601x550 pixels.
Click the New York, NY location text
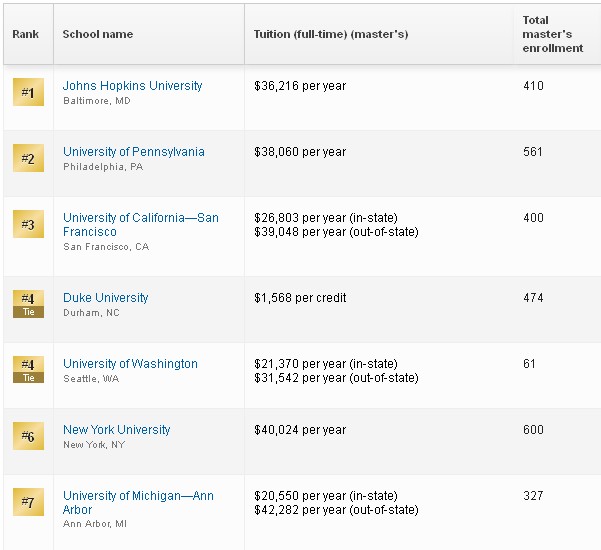pos(94,445)
